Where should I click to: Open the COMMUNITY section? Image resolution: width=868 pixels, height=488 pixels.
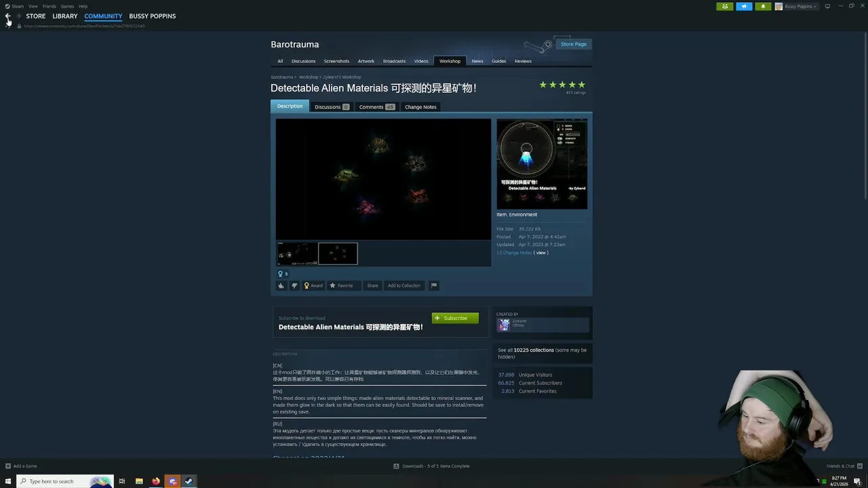pyautogui.click(x=103, y=16)
